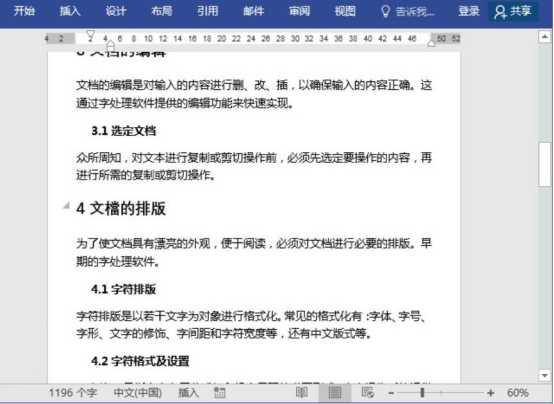554x404 pixels.
Task: Click the 中文(中国) language indicator
Action: [x=138, y=393]
